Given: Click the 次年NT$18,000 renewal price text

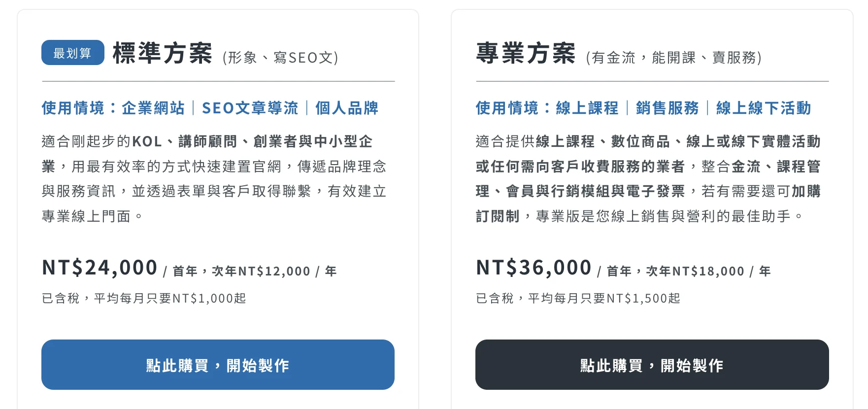Looking at the screenshot, I should [695, 271].
